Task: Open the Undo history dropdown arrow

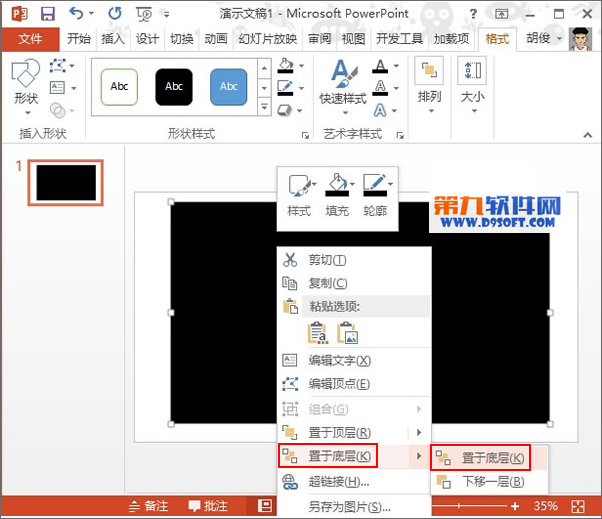Action: (91, 13)
